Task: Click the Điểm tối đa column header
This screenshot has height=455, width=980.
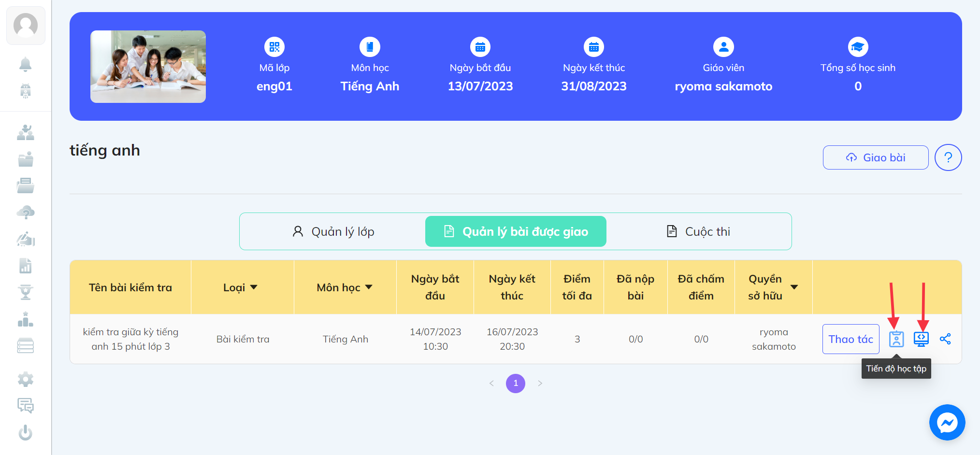Action: pyautogui.click(x=577, y=287)
